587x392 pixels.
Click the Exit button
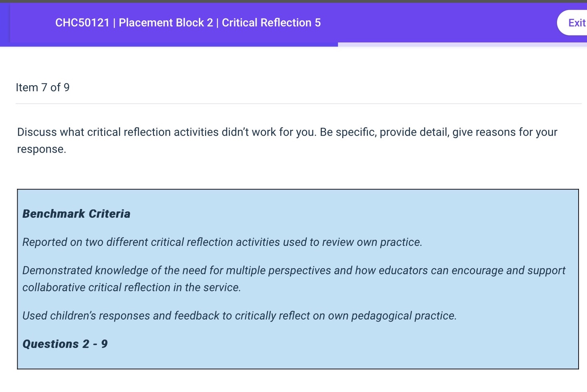576,23
